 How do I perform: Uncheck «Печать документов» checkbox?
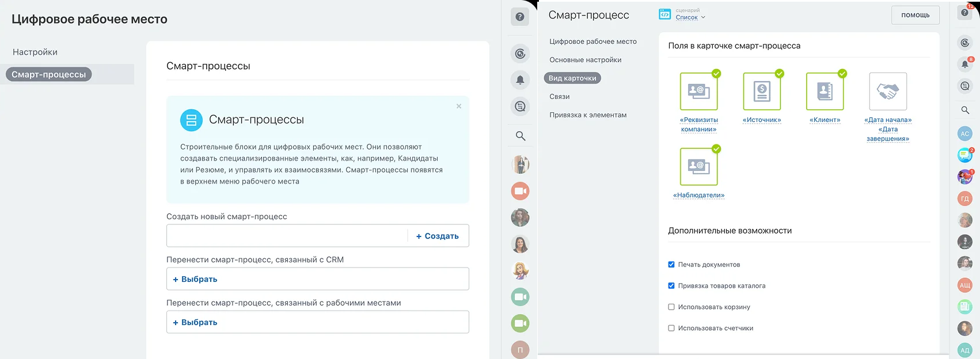point(671,265)
